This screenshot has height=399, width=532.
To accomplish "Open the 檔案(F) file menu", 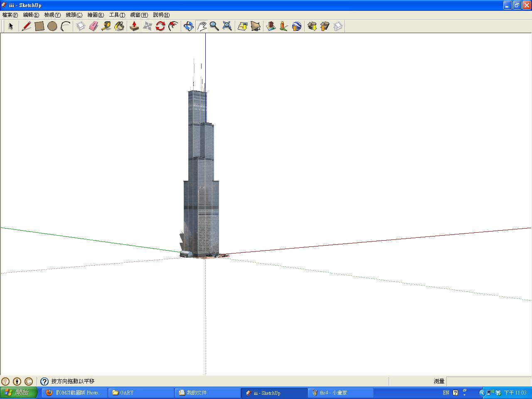I will point(10,15).
